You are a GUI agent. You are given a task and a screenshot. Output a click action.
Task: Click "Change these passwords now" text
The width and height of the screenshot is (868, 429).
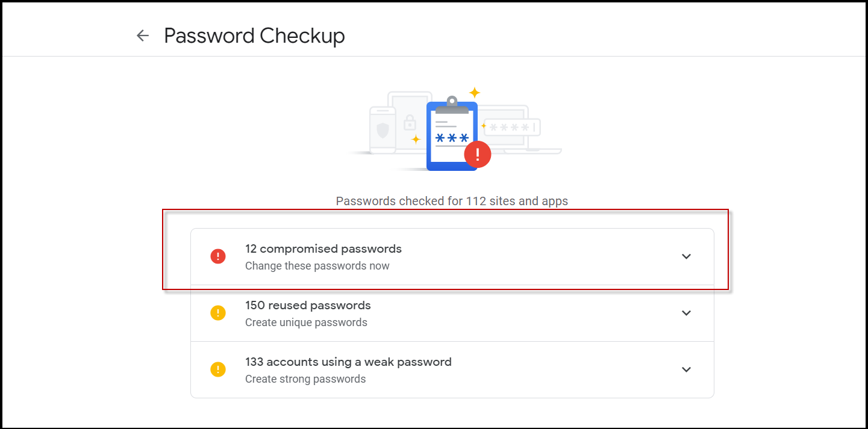pyautogui.click(x=317, y=266)
